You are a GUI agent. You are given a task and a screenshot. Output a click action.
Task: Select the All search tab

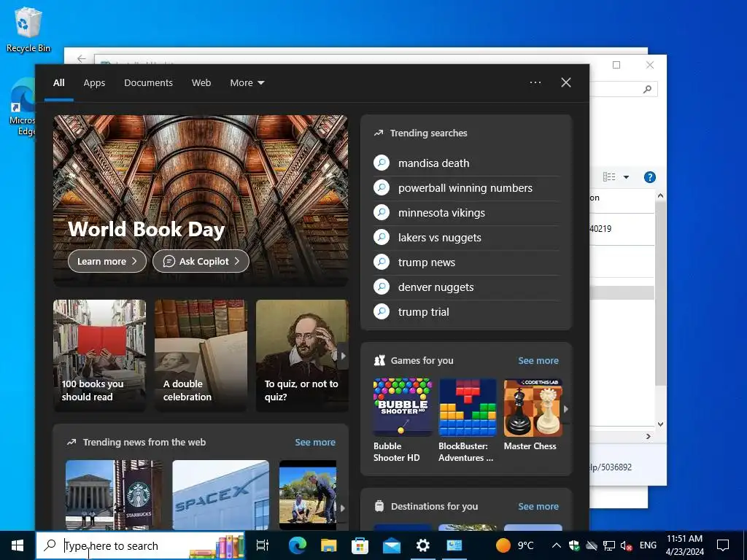59,83
